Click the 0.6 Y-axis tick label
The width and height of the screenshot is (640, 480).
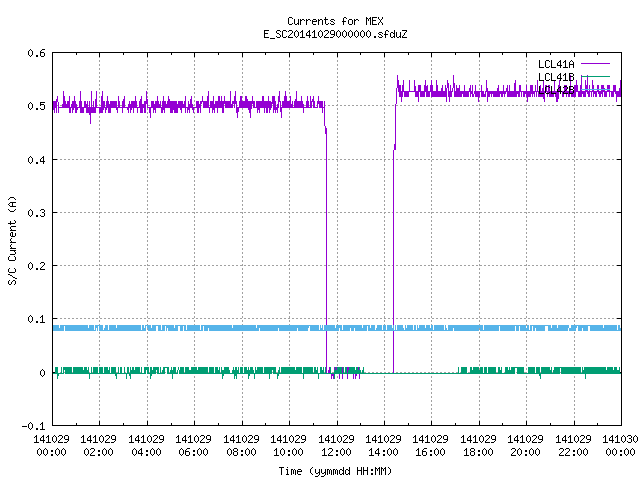[36, 53]
